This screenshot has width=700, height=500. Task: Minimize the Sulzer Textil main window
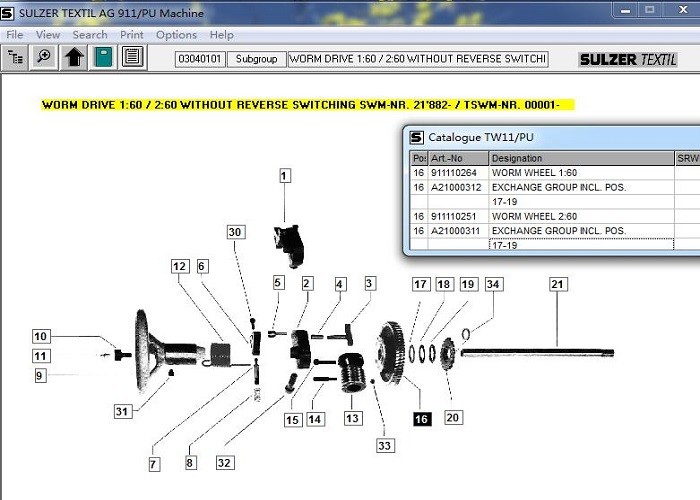point(625,10)
